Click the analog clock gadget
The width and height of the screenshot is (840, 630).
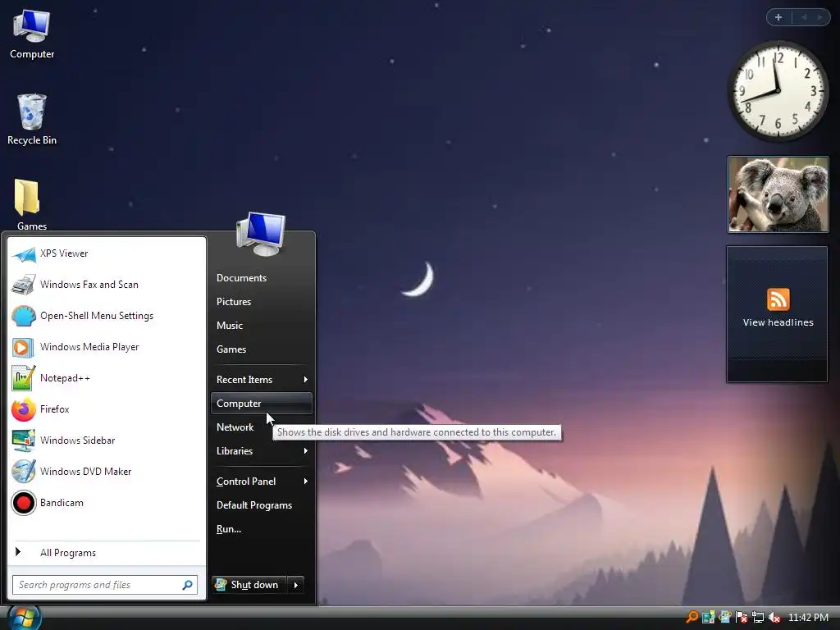point(778,90)
